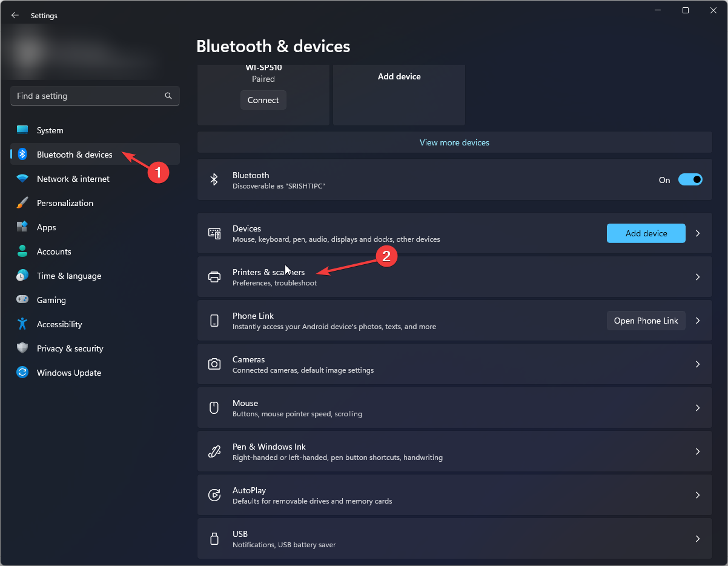Viewport: 728px width, 566px height.
Task: Open Network & internet category
Action: point(95,179)
